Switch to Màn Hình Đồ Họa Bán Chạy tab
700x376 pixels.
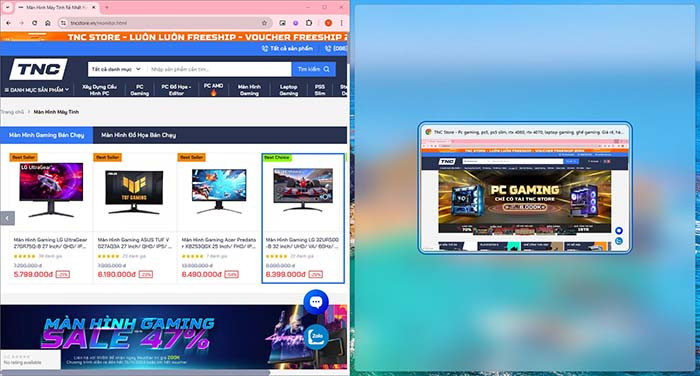tap(138, 135)
